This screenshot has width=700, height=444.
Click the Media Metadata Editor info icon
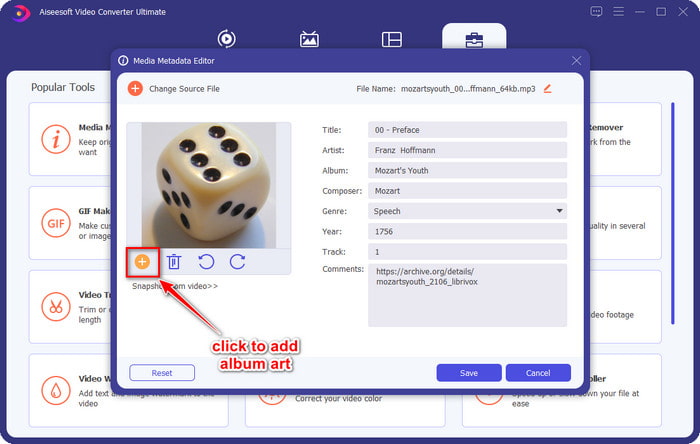point(123,61)
